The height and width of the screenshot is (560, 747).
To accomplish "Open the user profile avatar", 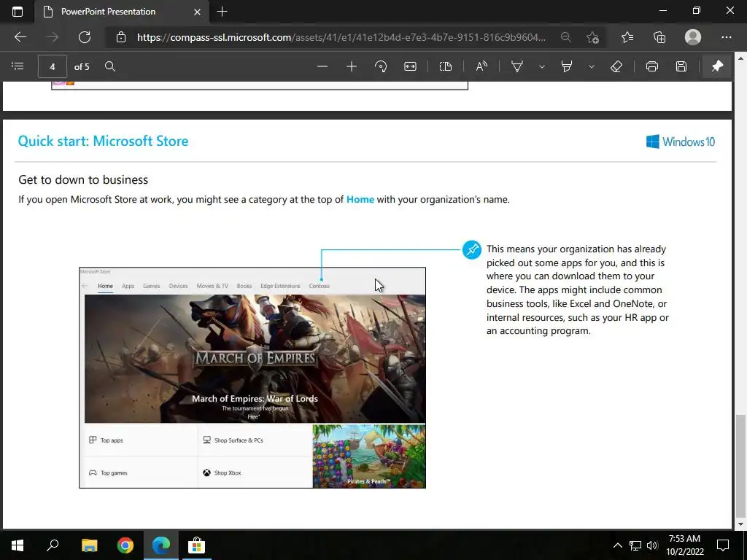I will (693, 37).
